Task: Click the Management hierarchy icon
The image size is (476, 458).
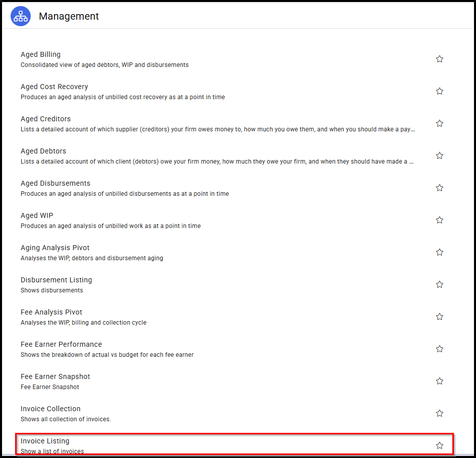Action: click(x=21, y=16)
